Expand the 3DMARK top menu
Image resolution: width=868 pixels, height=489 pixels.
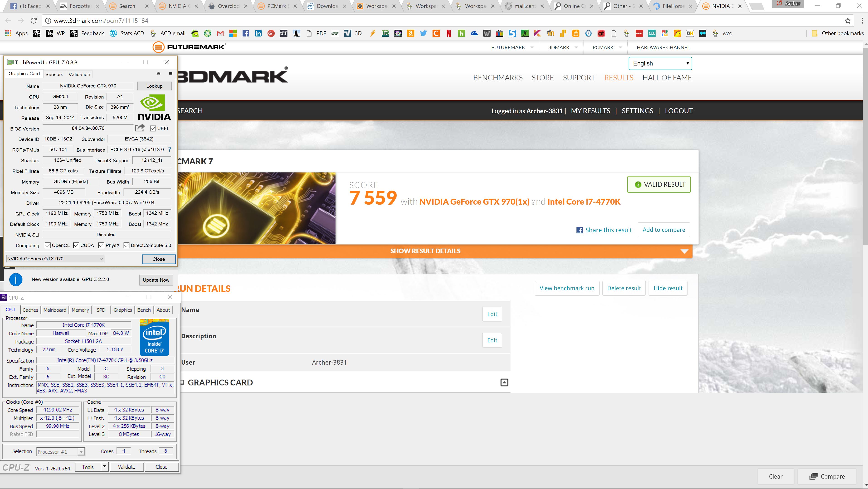(x=563, y=48)
